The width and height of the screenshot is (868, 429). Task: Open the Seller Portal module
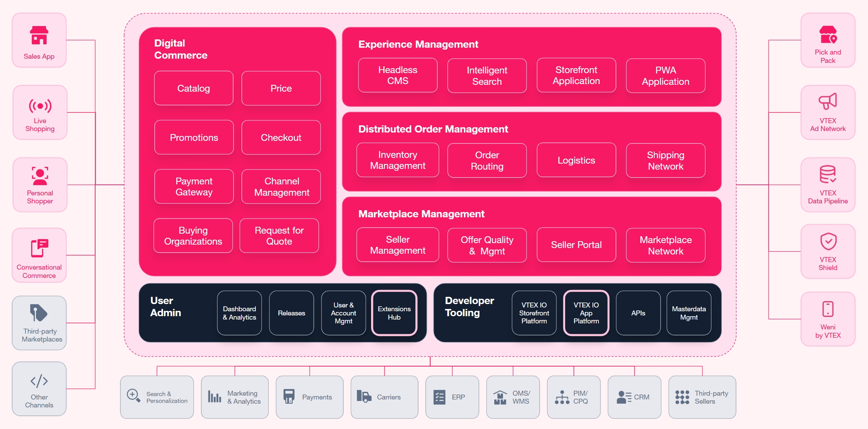coord(576,245)
